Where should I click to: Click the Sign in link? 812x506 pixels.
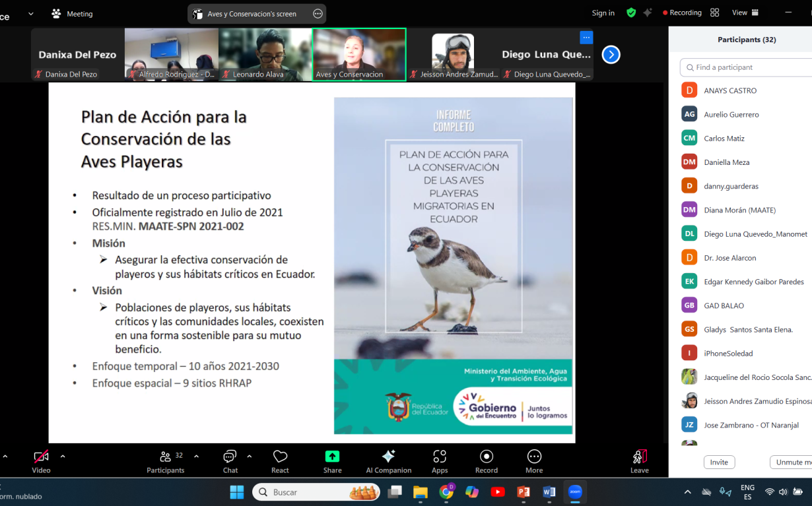(603, 12)
